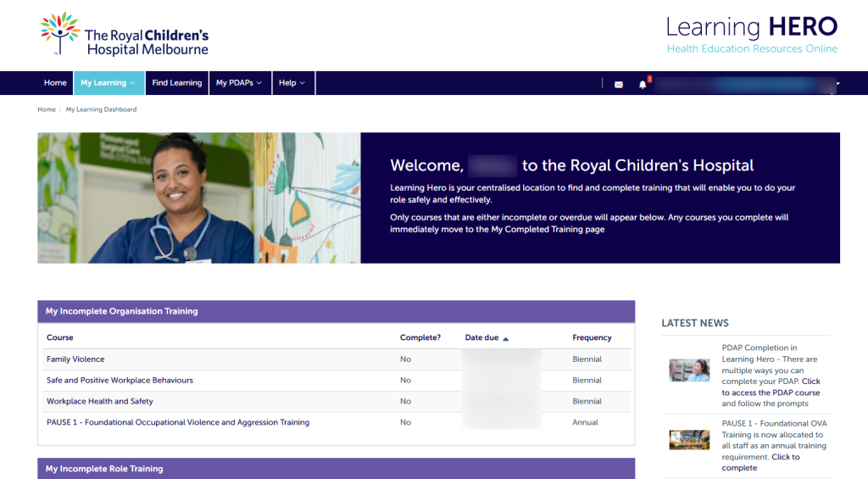Image resolution: width=868 pixels, height=479 pixels.
Task: Sort table by Course column header
Action: pyautogui.click(x=60, y=337)
